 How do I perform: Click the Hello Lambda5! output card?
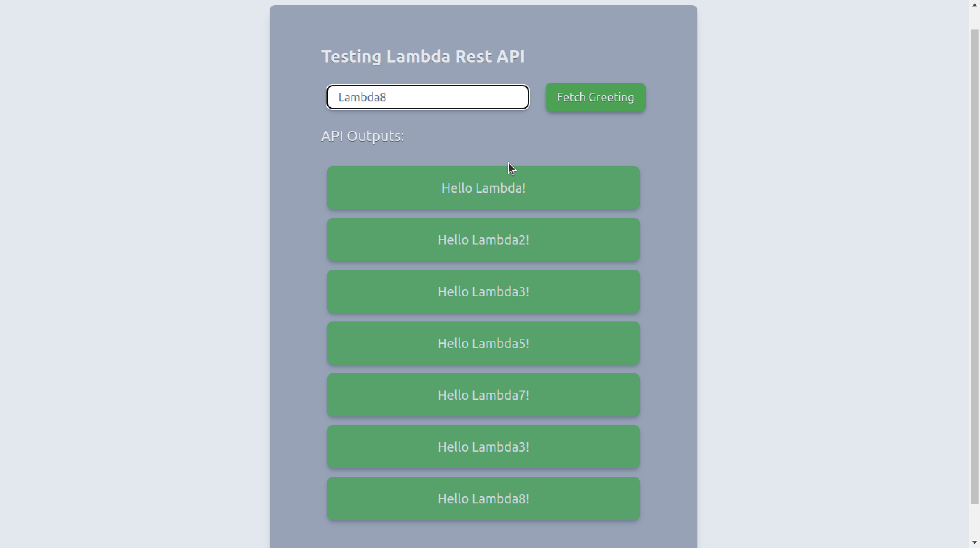point(483,343)
